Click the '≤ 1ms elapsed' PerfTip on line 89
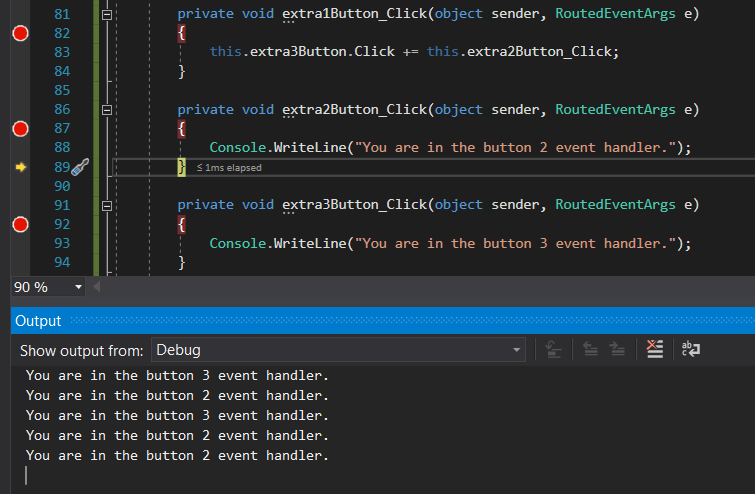 (x=229, y=168)
